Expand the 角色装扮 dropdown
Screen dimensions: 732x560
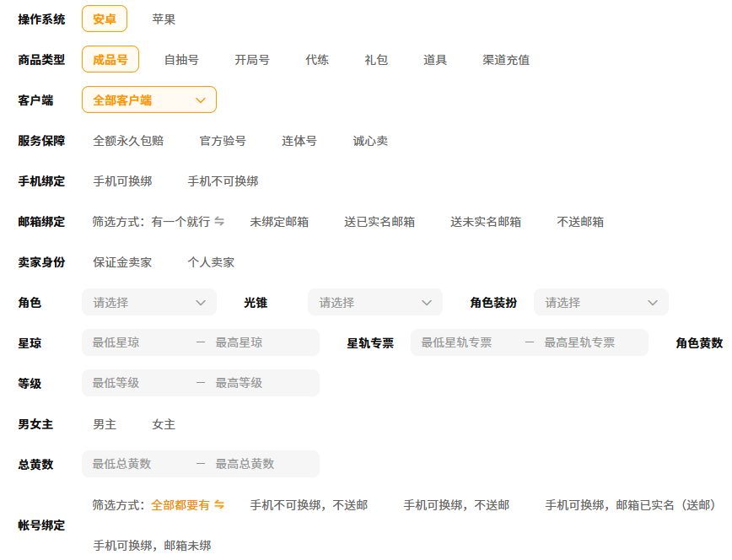point(600,303)
